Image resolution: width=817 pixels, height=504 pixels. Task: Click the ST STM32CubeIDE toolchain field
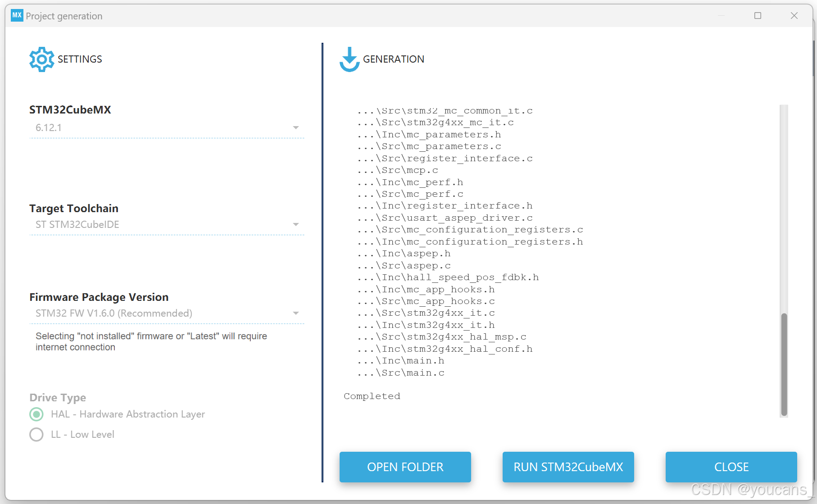(x=167, y=225)
